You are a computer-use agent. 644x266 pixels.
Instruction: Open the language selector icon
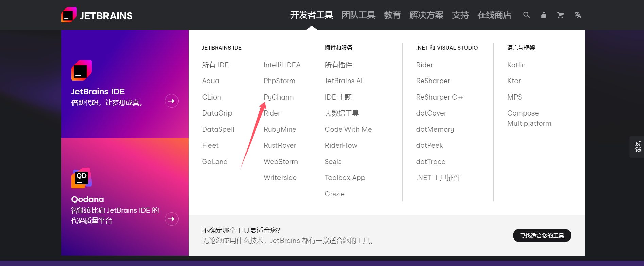[x=578, y=15]
